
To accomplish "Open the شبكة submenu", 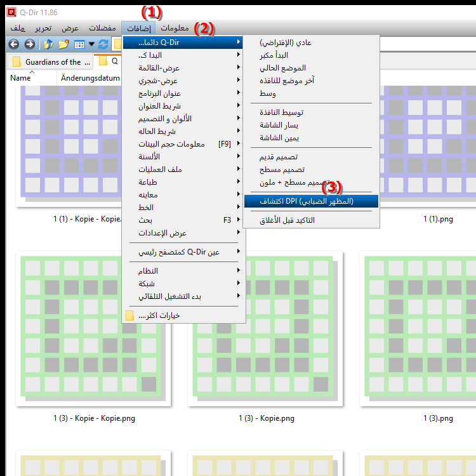I will (x=183, y=284).
